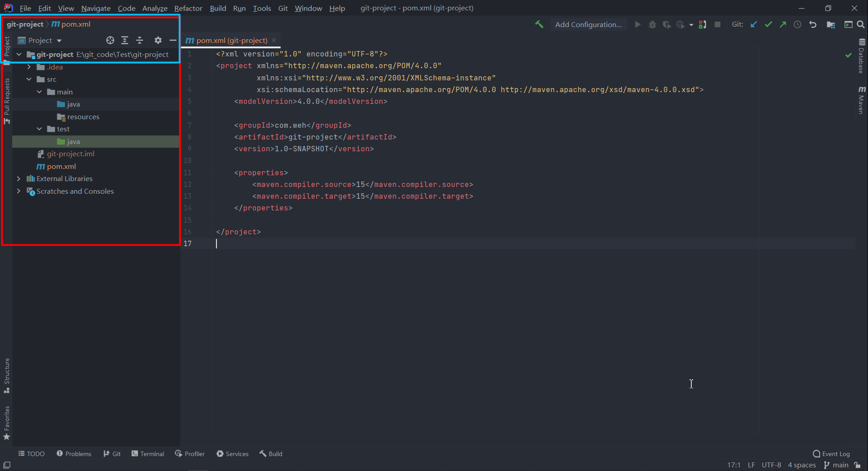Click Git Commit checkmark icon
The width and height of the screenshot is (868, 471).
coord(768,24)
